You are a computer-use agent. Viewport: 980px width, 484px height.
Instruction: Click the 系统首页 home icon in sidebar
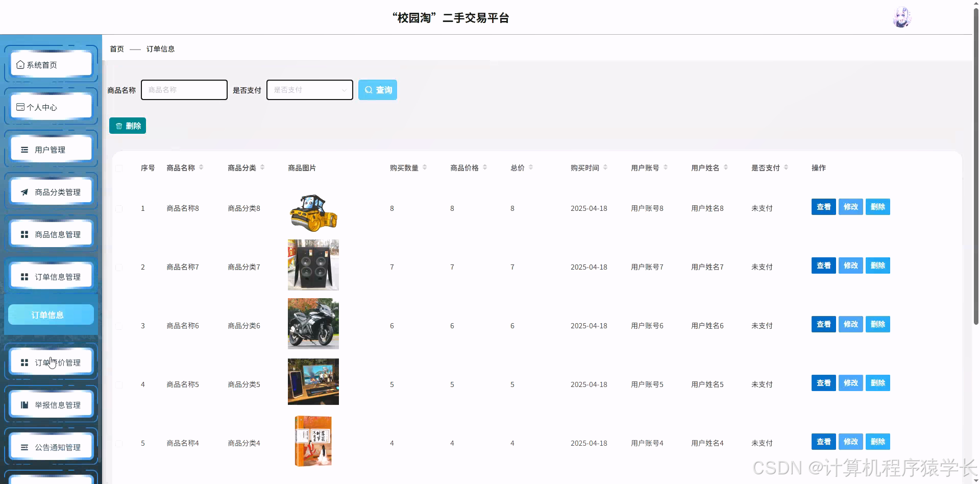tap(20, 64)
